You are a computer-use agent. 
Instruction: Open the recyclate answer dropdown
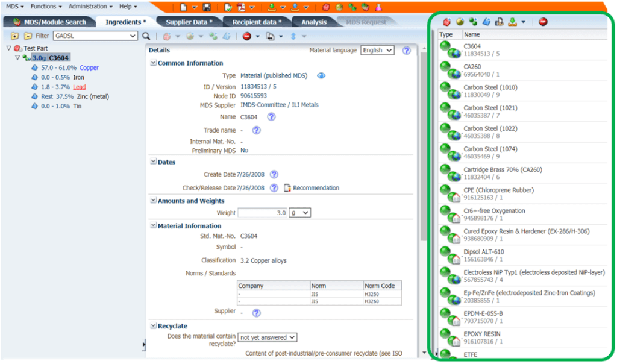point(268,337)
